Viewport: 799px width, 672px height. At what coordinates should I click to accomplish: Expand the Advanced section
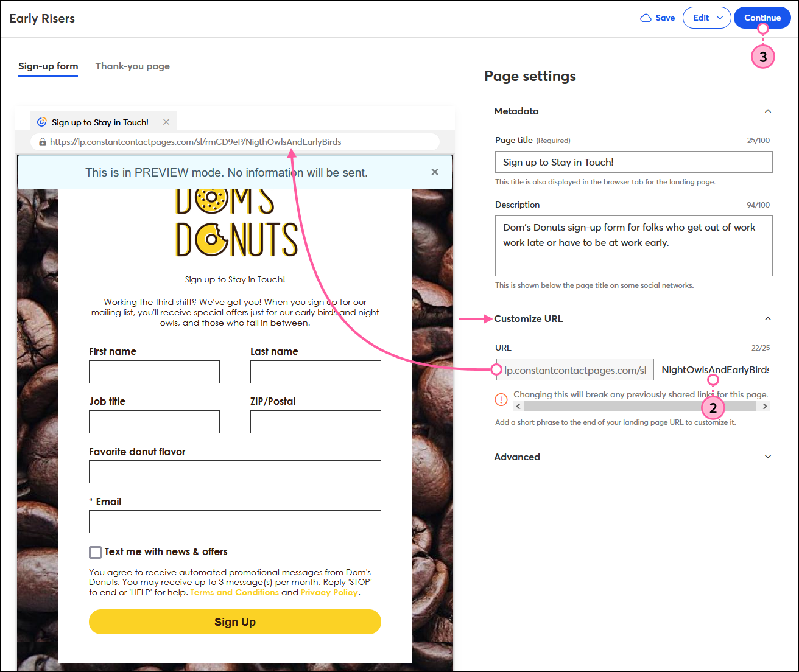[x=768, y=457]
